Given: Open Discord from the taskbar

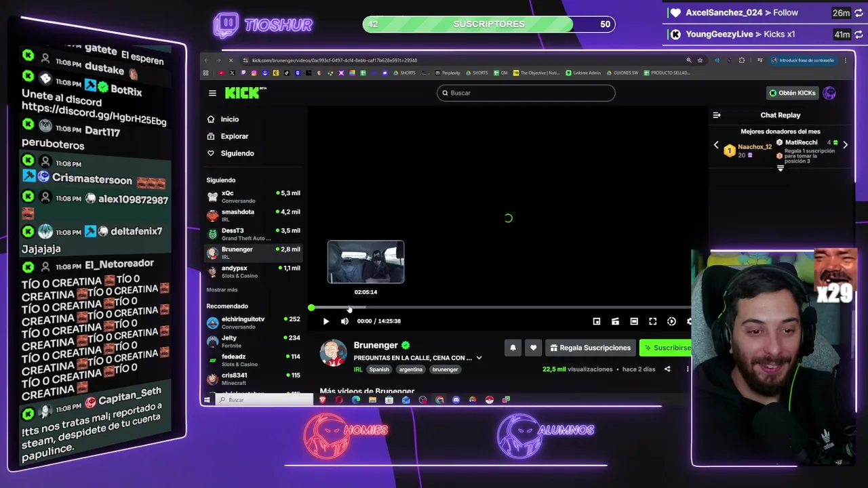Looking at the screenshot, I should pos(456,400).
